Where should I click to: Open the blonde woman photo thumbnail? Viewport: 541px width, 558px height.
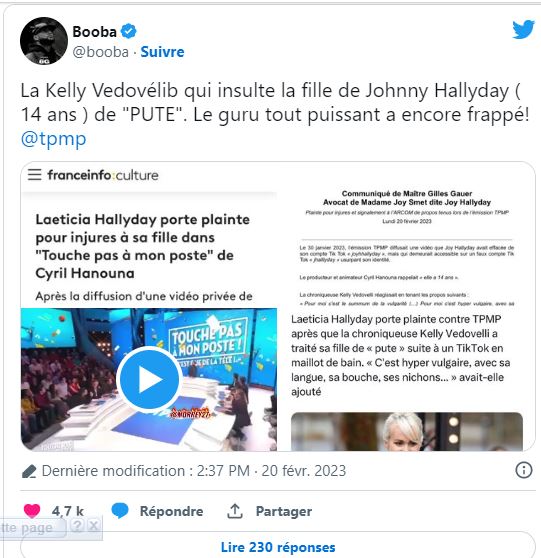click(406, 431)
